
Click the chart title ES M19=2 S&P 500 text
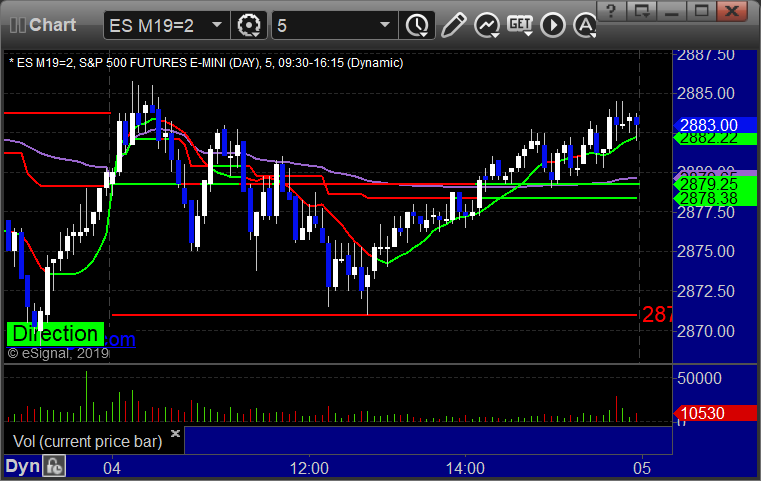(x=206, y=63)
